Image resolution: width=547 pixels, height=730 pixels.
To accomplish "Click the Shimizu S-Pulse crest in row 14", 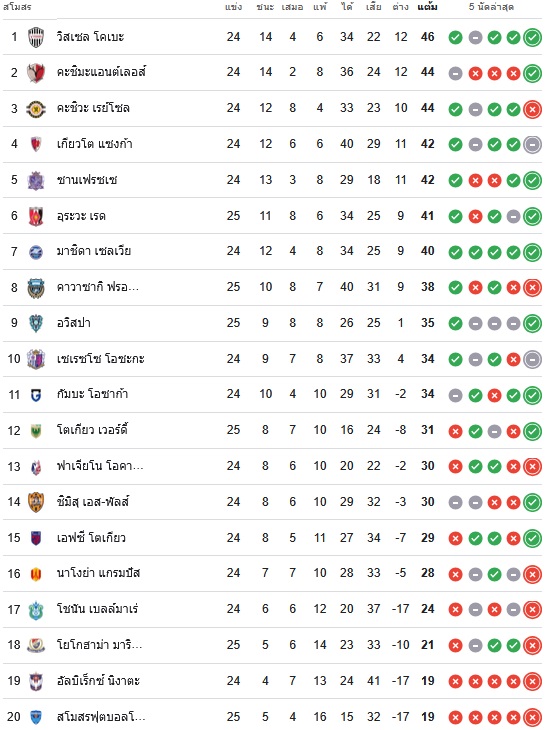I will 36,502.
